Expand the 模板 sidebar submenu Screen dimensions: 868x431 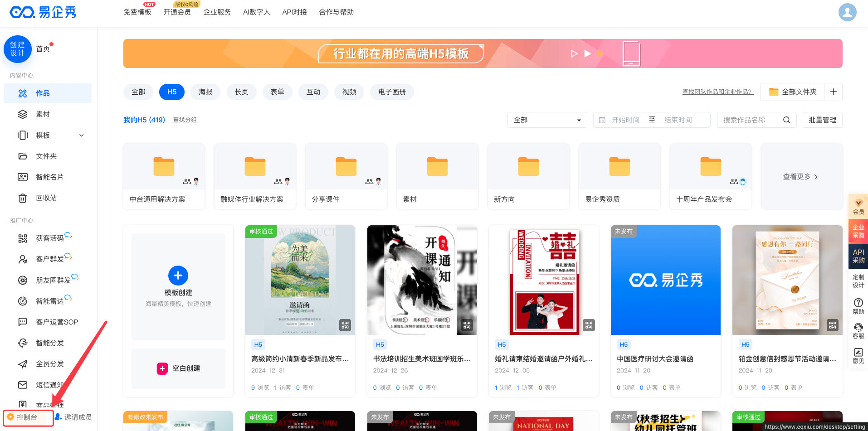coord(82,136)
